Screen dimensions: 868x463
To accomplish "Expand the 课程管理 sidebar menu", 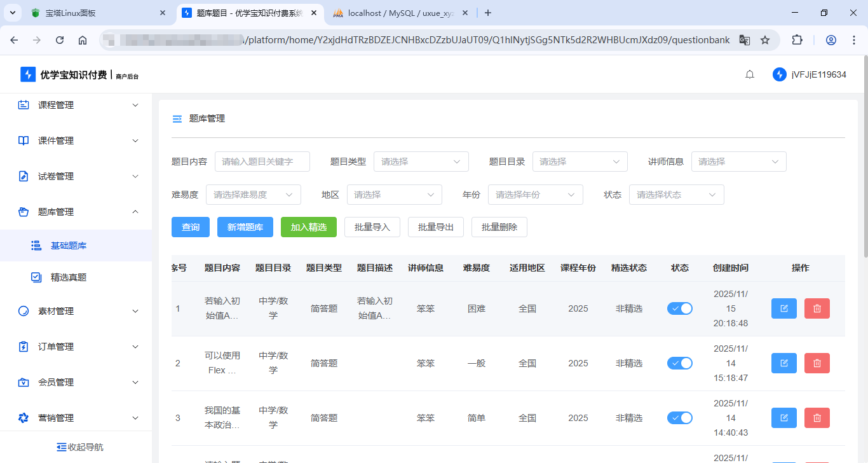I will point(76,105).
